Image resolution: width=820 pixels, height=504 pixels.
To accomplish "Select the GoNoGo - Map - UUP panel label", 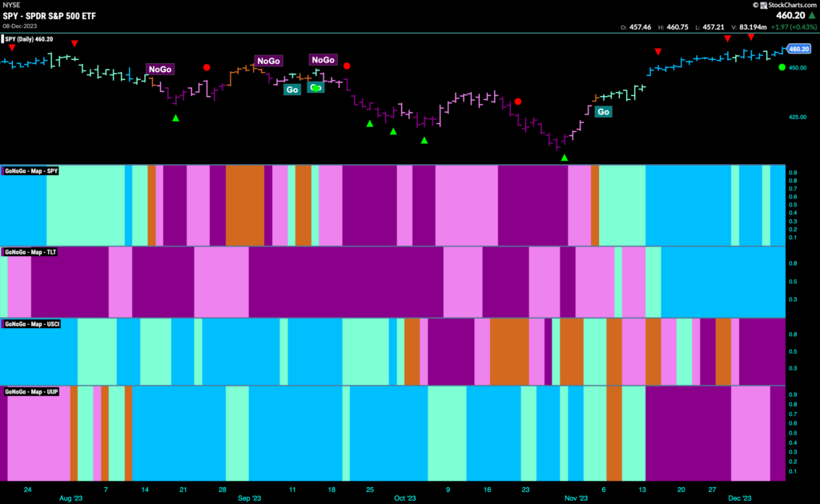I will (x=31, y=392).
